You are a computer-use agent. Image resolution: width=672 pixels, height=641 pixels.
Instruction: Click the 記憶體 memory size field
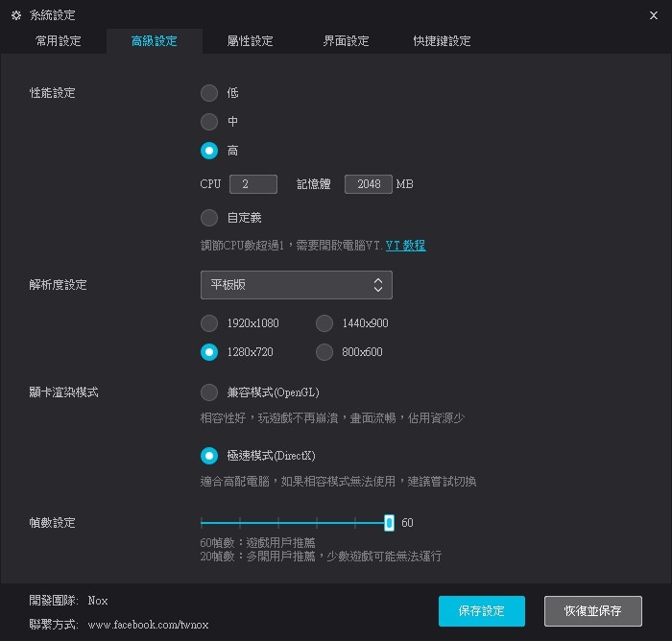coord(368,184)
